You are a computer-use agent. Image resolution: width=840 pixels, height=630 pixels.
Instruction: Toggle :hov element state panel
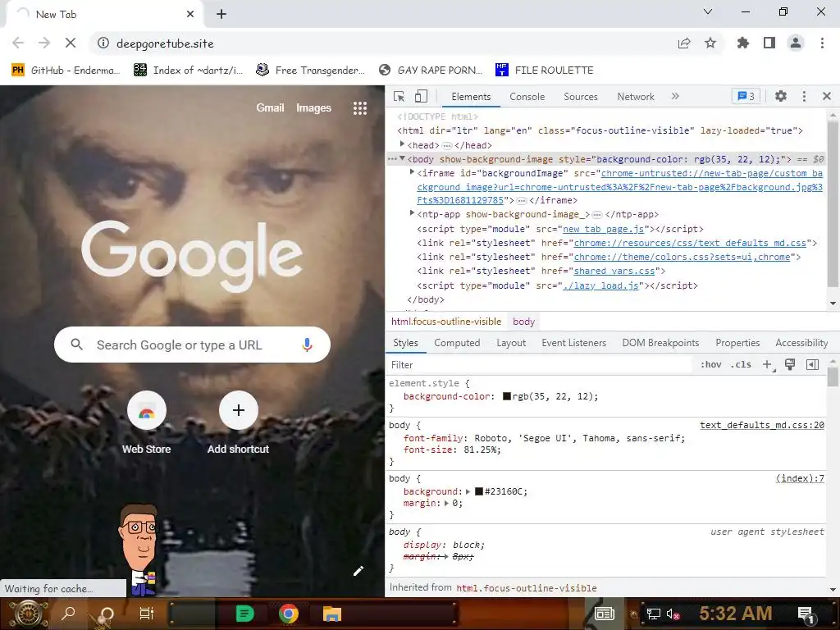click(x=711, y=365)
